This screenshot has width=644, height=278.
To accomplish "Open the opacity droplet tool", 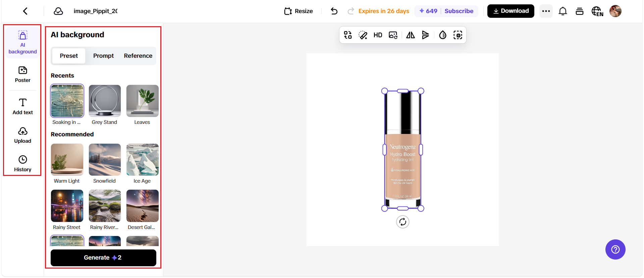I will point(443,35).
